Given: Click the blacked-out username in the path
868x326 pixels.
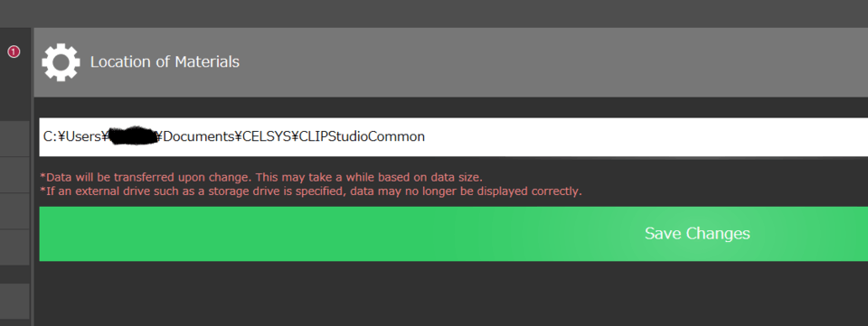Looking at the screenshot, I should 132,136.
